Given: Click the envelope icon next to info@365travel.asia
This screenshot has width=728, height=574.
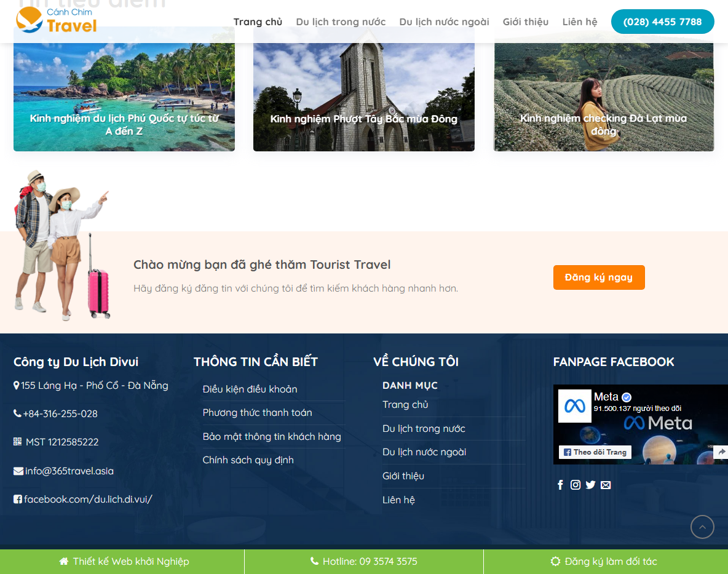Looking at the screenshot, I should coord(17,471).
